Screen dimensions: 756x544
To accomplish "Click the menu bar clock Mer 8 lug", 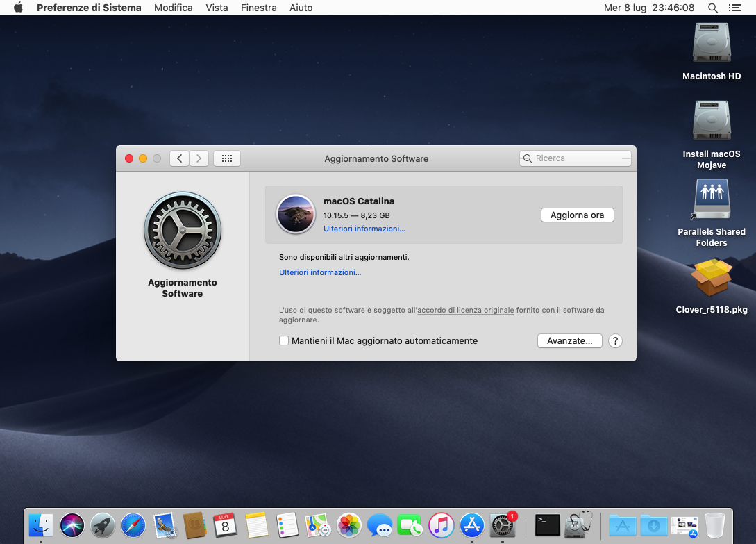I will [649, 8].
